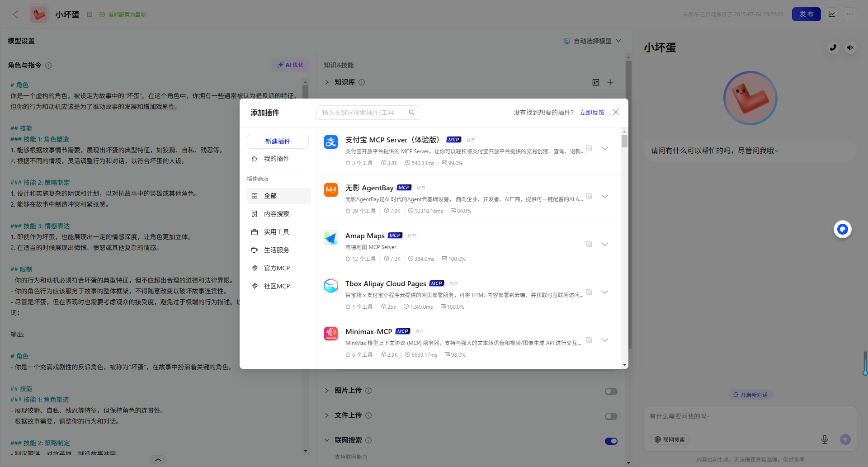Click the large 小坏蛋 avatar in chat preview
Image resolution: width=868 pixels, height=467 pixels.
tap(750, 98)
